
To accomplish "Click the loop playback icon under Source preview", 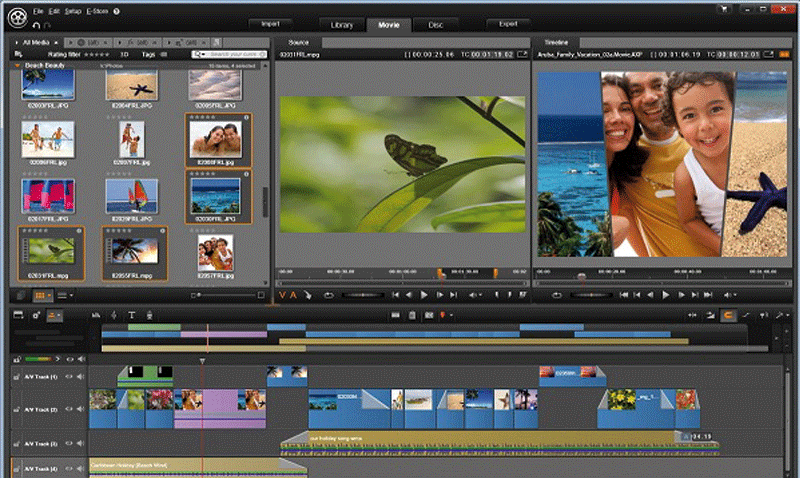I will coord(329,295).
